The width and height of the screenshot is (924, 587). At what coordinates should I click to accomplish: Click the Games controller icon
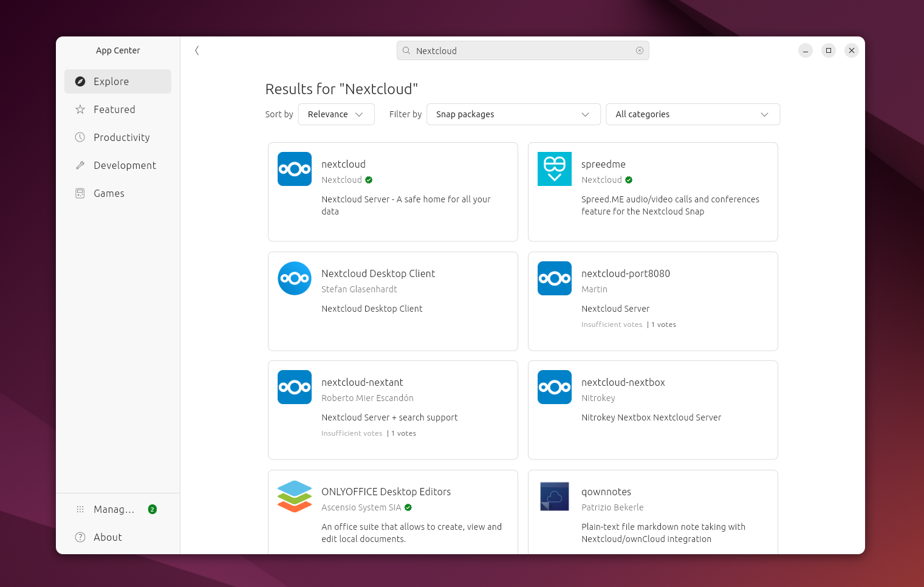(80, 193)
